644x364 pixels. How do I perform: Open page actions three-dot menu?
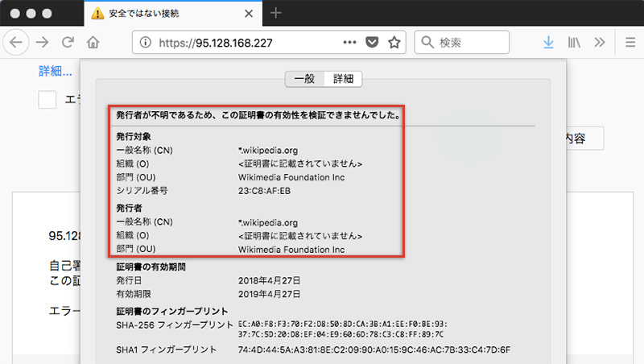(349, 42)
